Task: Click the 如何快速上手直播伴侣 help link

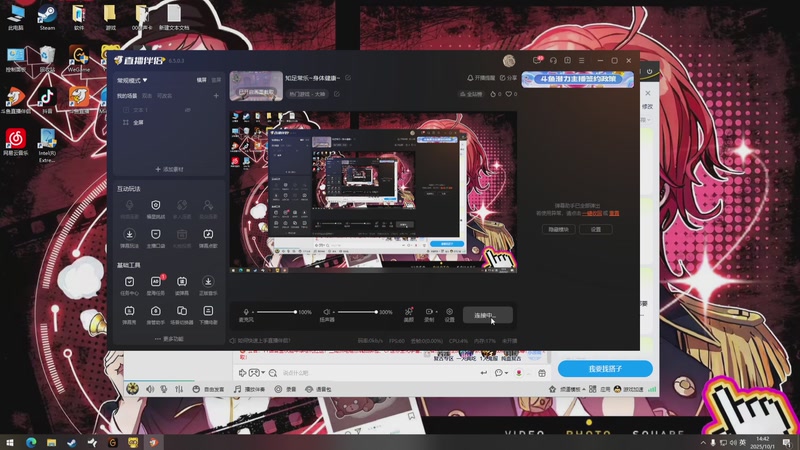Action: coord(264,340)
